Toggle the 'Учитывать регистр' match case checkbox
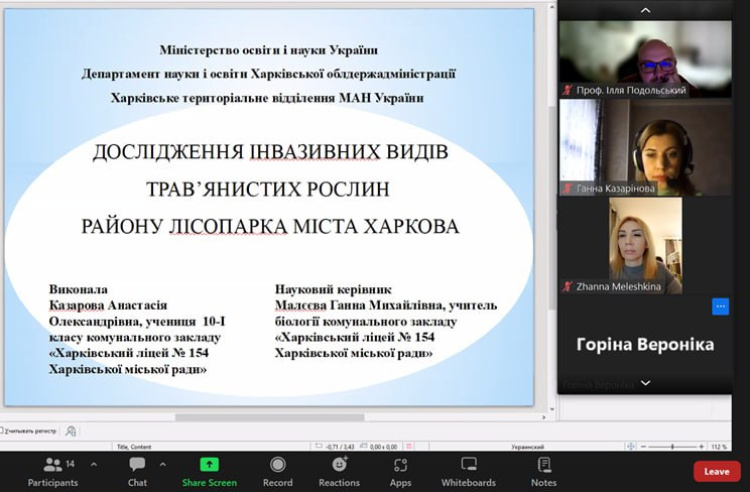750x492 pixels. point(1,431)
